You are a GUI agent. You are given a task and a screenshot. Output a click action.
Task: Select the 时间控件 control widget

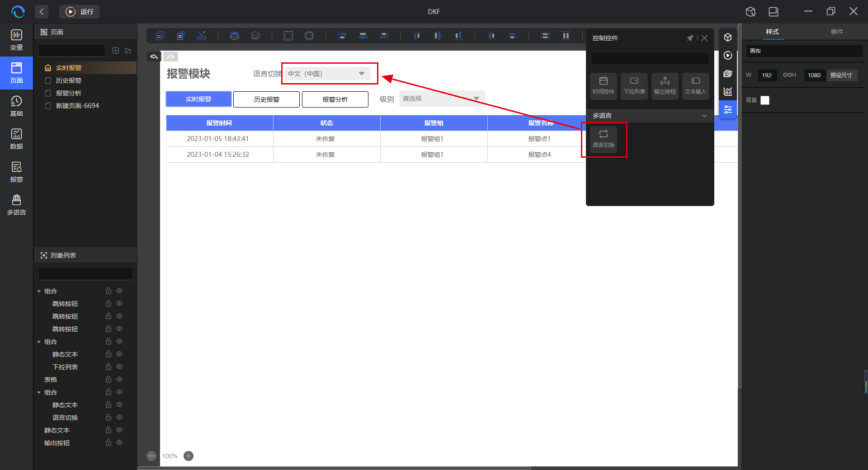coord(604,86)
